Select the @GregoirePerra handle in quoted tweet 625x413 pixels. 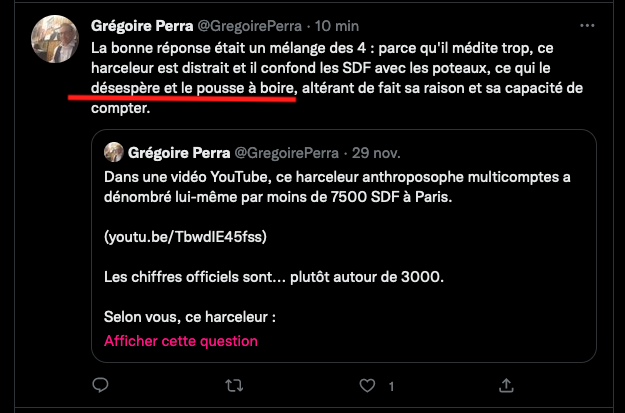tap(288, 152)
